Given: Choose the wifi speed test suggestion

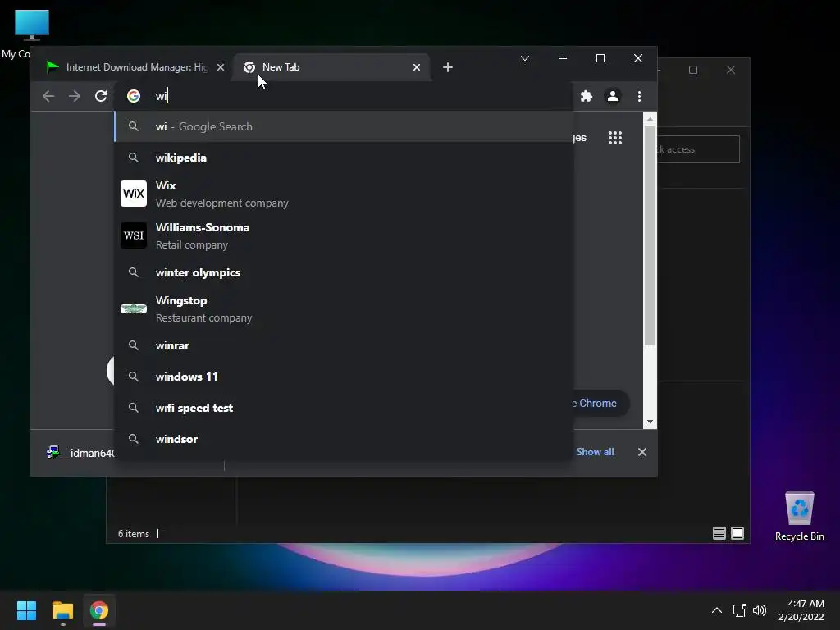Looking at the screenshot, I should tap(344, 408).
